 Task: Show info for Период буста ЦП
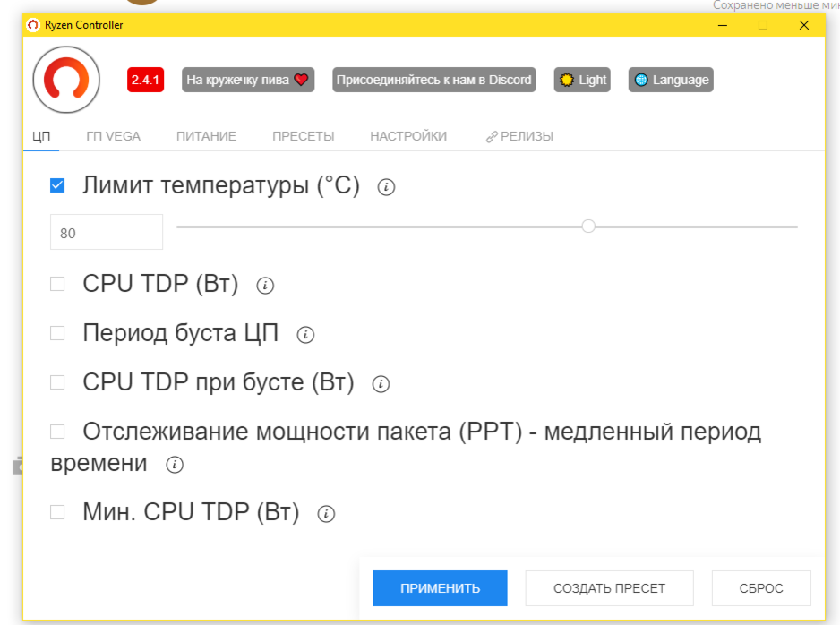tap(305, 335)
